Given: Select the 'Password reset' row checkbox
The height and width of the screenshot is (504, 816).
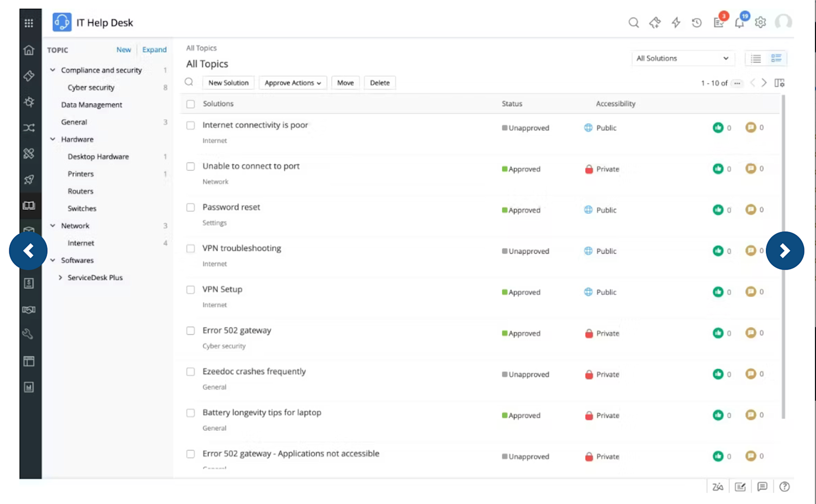Looking at the screenshot, I should pyautogui.click(x=190, y=208).
